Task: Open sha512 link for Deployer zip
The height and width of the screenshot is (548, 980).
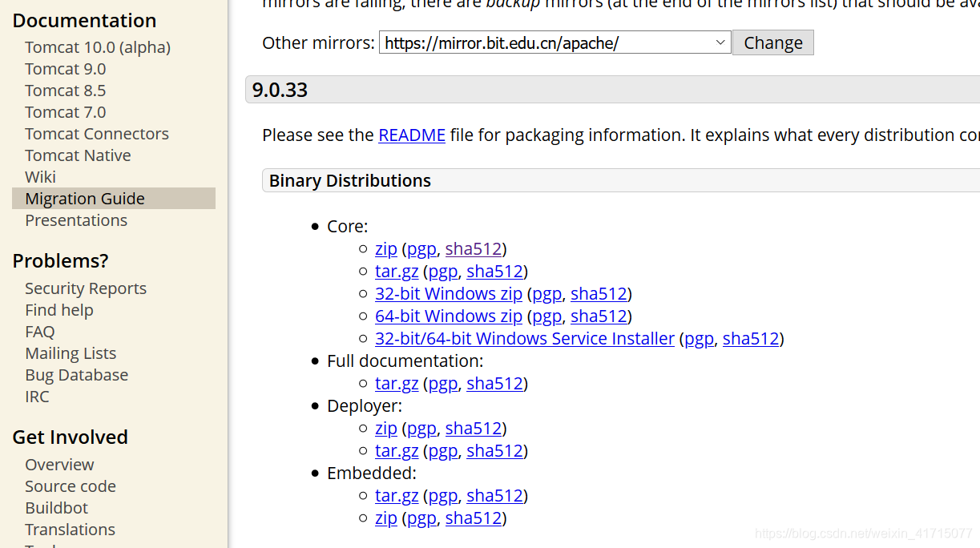Action: click(x=474, y=429)
